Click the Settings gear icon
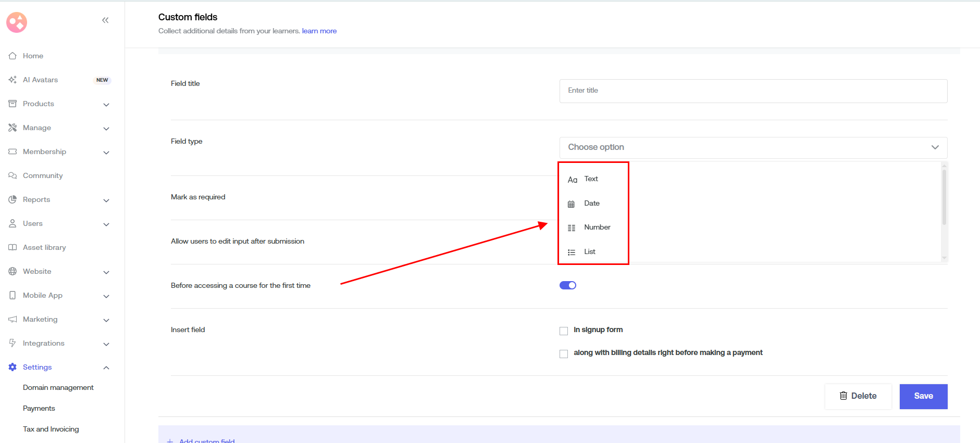 13,367
